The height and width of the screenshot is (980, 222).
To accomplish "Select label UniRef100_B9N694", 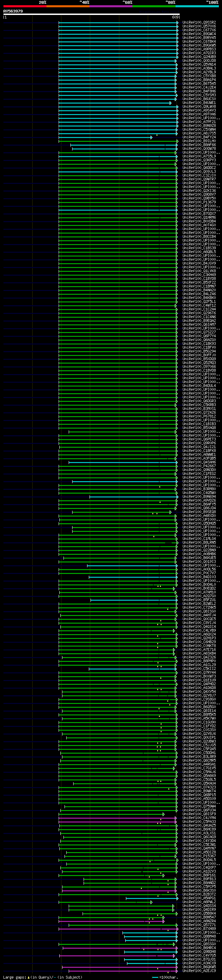I will [x=199, y=496].
